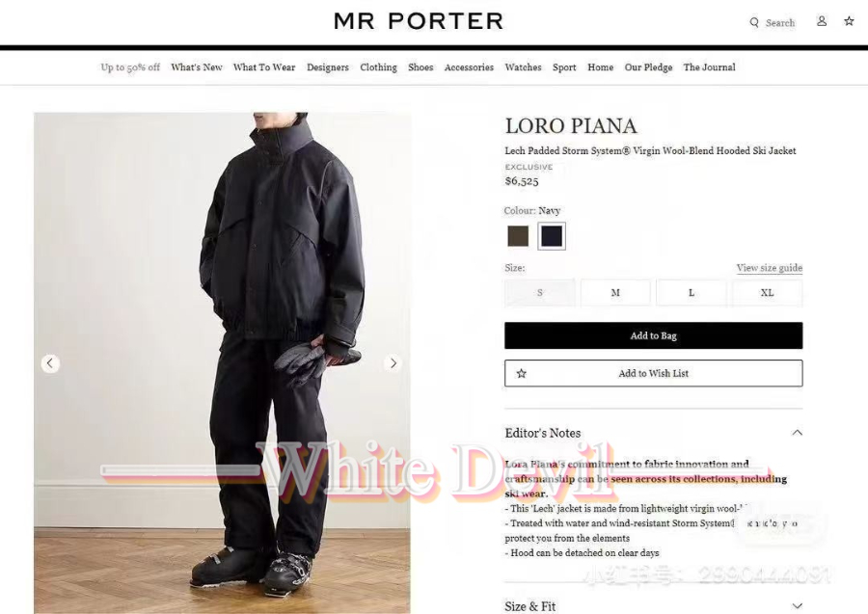Select size L
Image resolution: width=868 pixels, height=614 pixels.
tap(692, 293)
